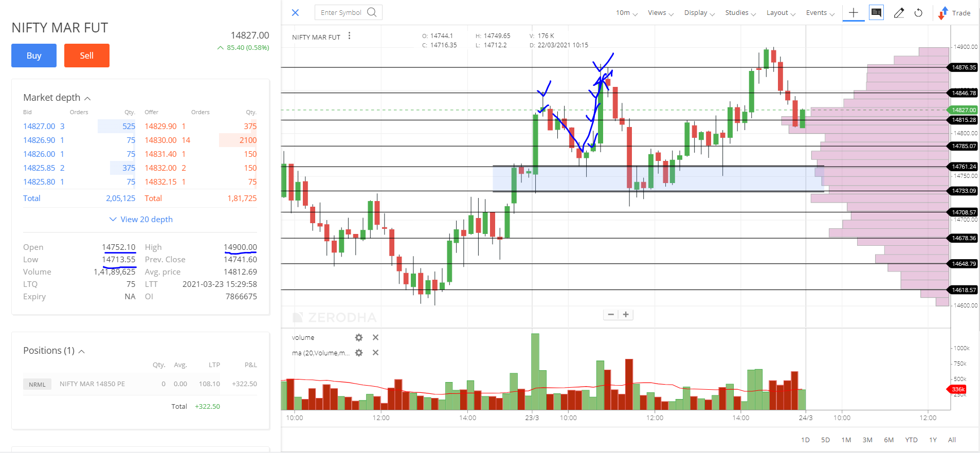
Task: Select the 1M range
Action: (846, 440)
